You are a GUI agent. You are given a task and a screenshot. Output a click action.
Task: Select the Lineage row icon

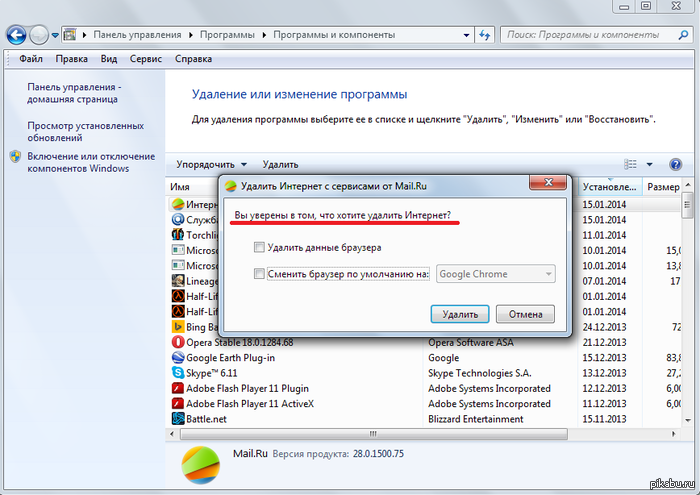178,281
